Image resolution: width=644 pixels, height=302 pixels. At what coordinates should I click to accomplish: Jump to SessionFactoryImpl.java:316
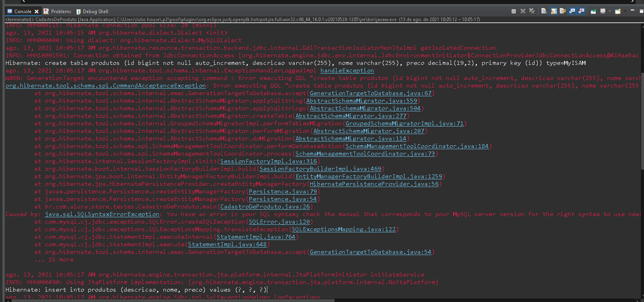(x=268, y=161)
